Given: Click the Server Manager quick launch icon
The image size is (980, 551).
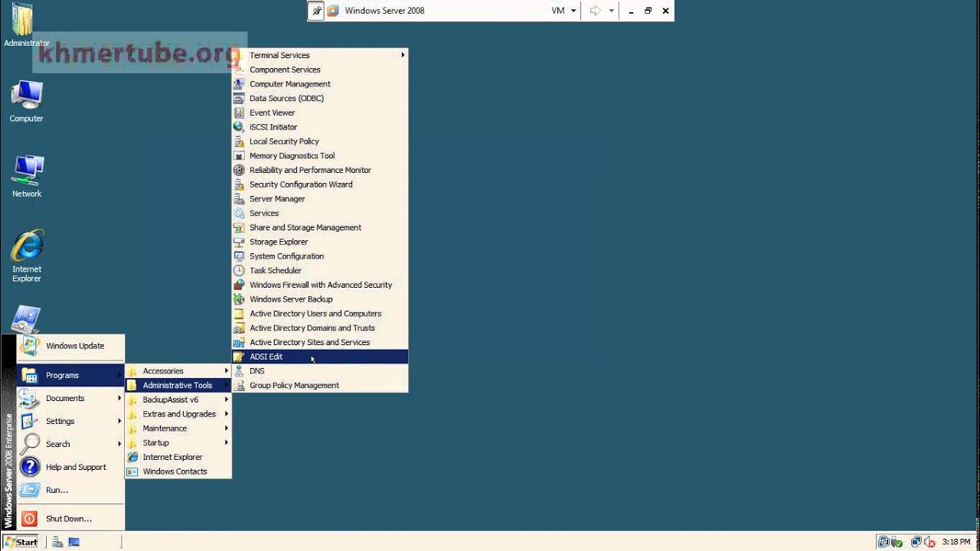Looking at the screenshot, I should (x=58, y=542).
